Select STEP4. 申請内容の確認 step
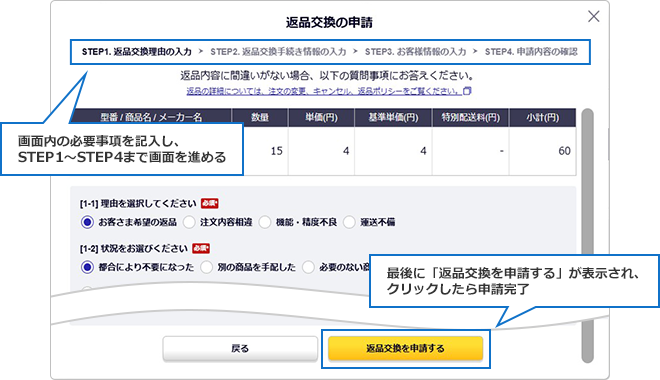The image size is (660, 380). pyautogui.click(x=531, y=52)
